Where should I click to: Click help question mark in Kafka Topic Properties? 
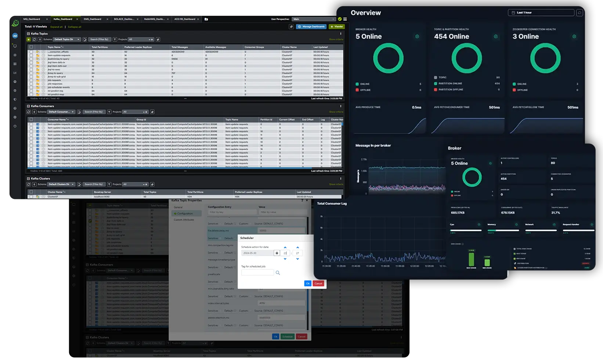point(303,200)
